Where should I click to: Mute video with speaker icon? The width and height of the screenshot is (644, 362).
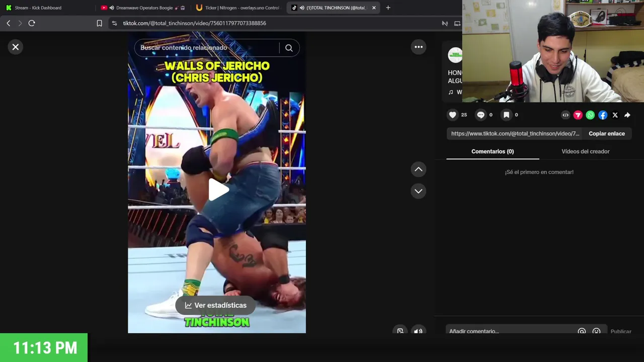[x=418, y=331]
